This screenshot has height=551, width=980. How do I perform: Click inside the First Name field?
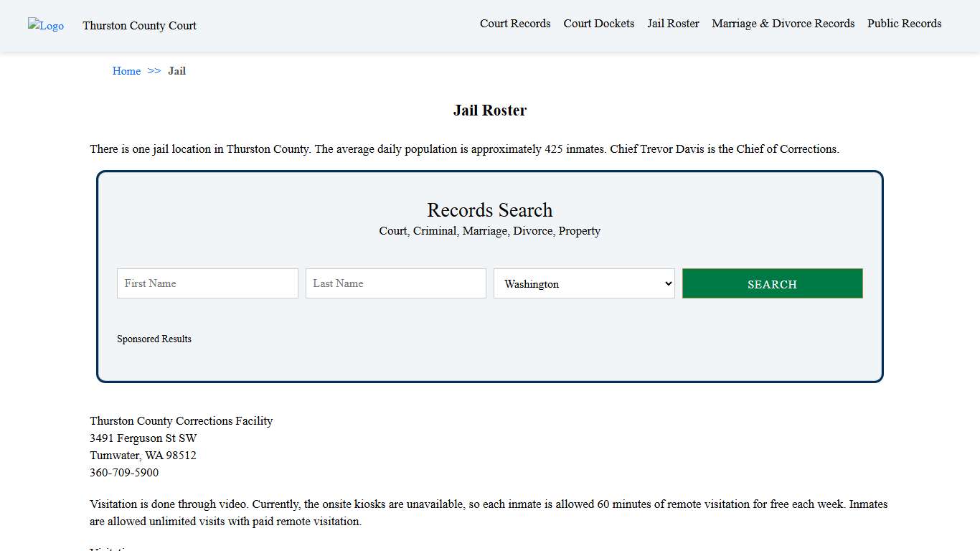pyautogui.click(x=207, y=283)
